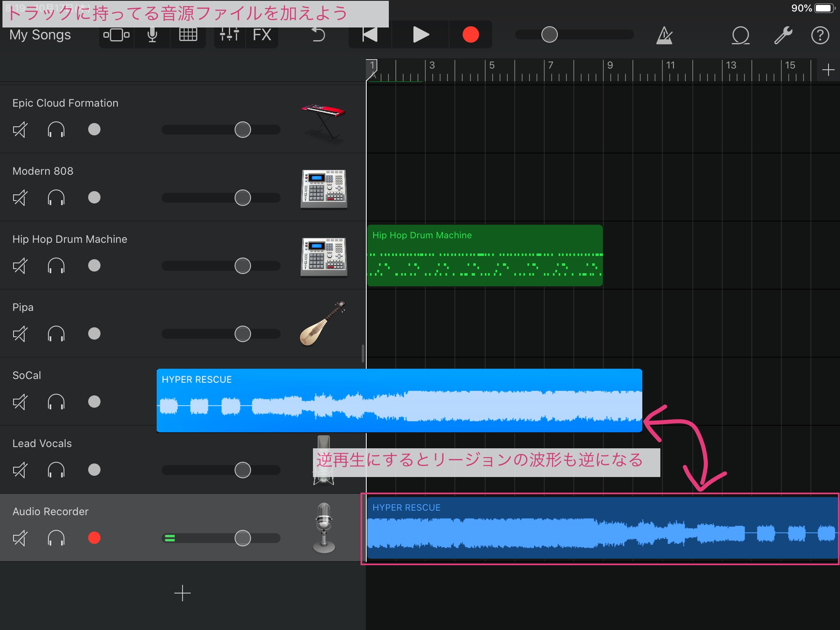Screen dimensions: 840x630
Task: Start playback with the play button
Action: coord(421,35)
